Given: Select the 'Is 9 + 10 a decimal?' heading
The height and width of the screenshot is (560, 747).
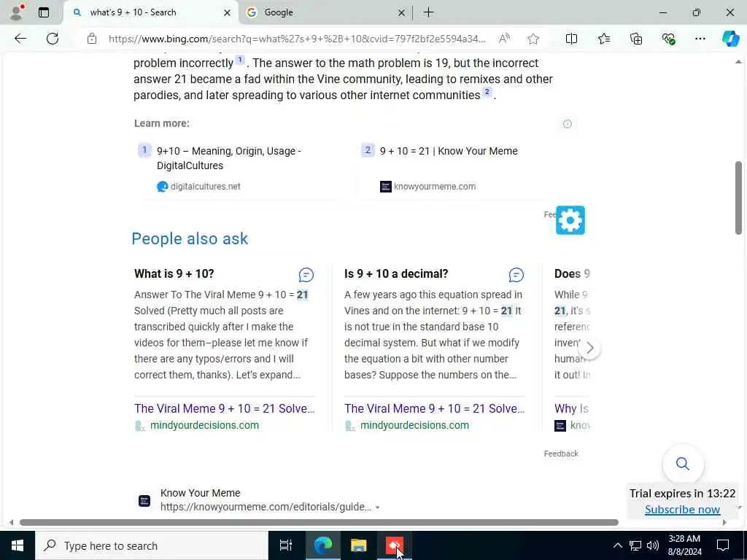Looking at the screenshot, I should [396, 274].
